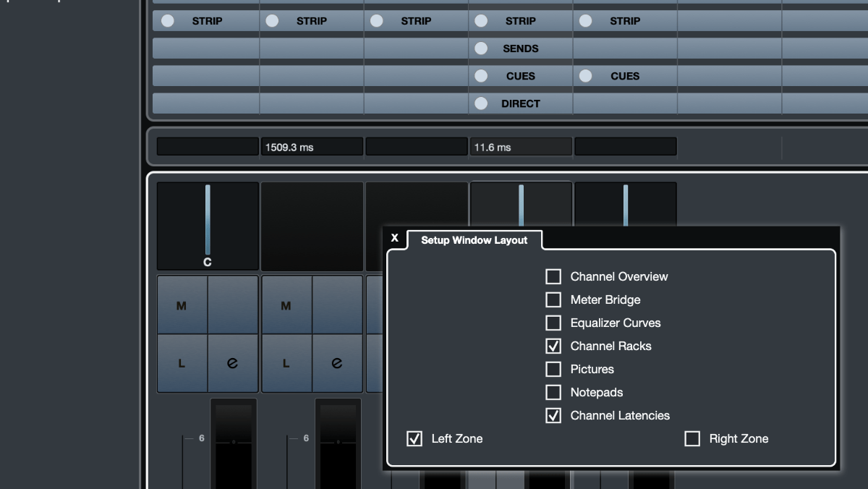Select the Setup Window Layout tab
Screen dimensions: 868x489
(474, 240)
